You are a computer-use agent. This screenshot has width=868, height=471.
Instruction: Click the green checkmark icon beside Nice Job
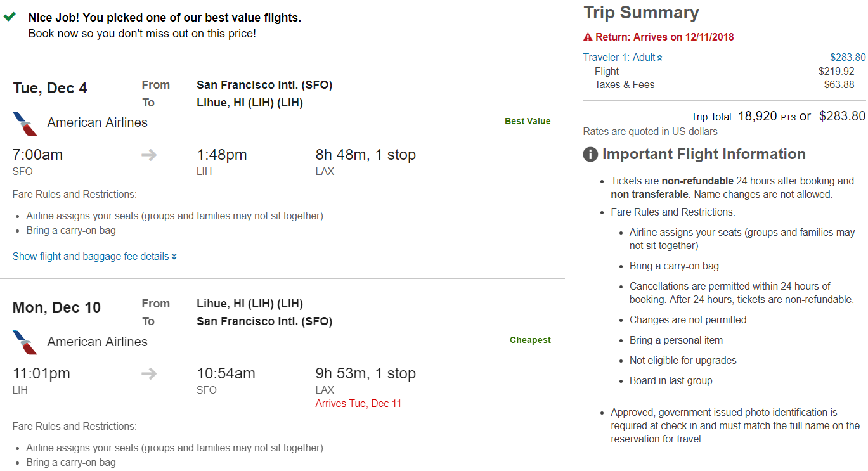point(10,17)
